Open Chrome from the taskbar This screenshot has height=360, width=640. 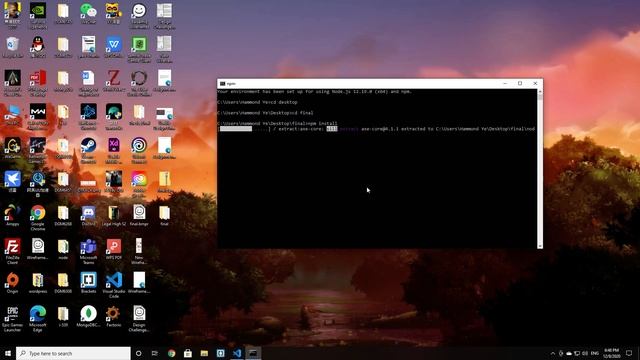171,353
